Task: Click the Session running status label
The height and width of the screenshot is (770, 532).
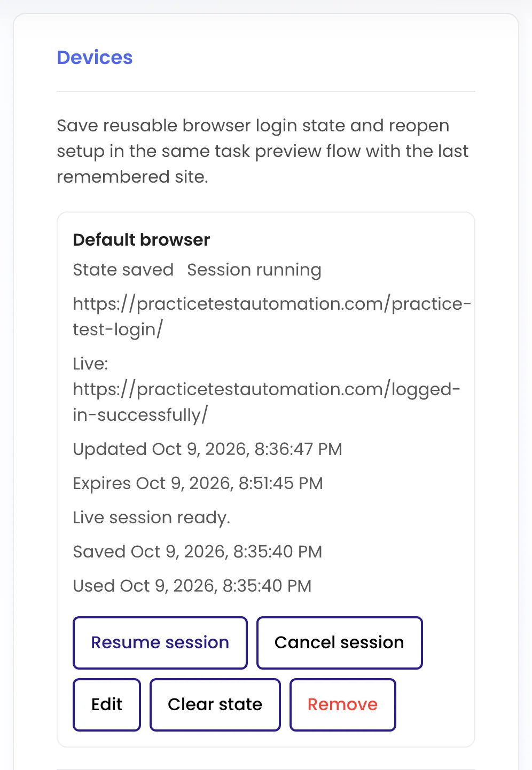Action: click(254, 270)
